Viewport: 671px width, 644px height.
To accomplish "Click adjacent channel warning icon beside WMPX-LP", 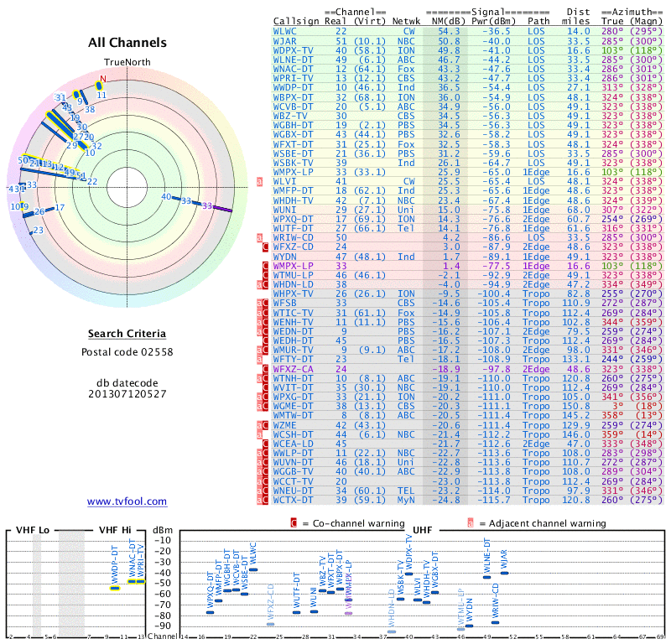I will [x=259, y=180].
